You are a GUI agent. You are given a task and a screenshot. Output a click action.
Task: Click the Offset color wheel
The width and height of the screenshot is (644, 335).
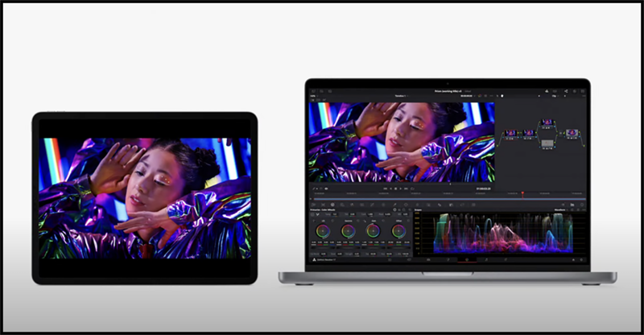click(398, 231)
